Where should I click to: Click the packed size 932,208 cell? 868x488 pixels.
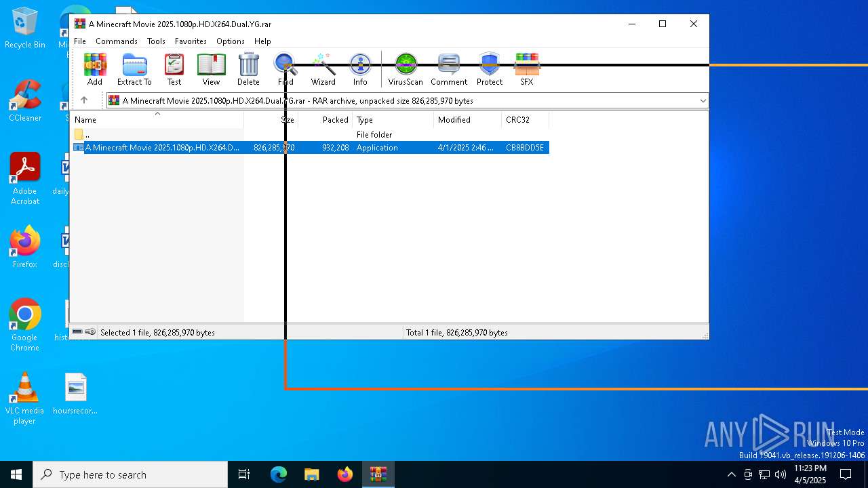pos(336,148)
